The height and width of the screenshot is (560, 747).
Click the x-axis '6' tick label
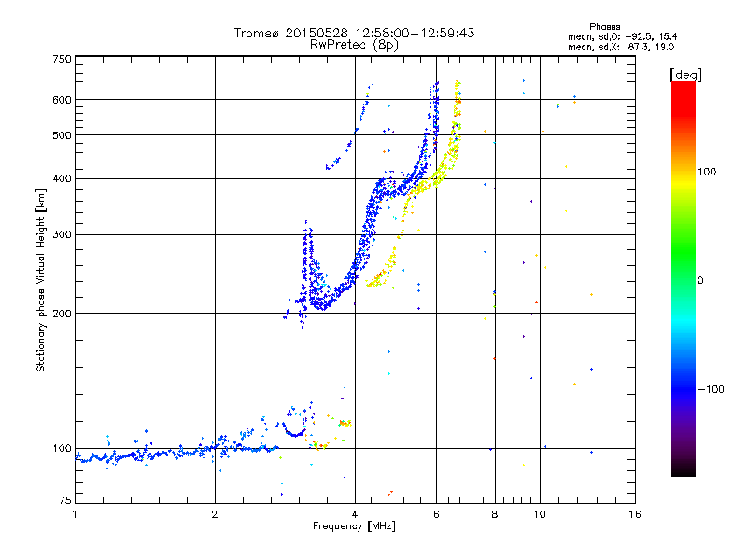tap(436, 514)
